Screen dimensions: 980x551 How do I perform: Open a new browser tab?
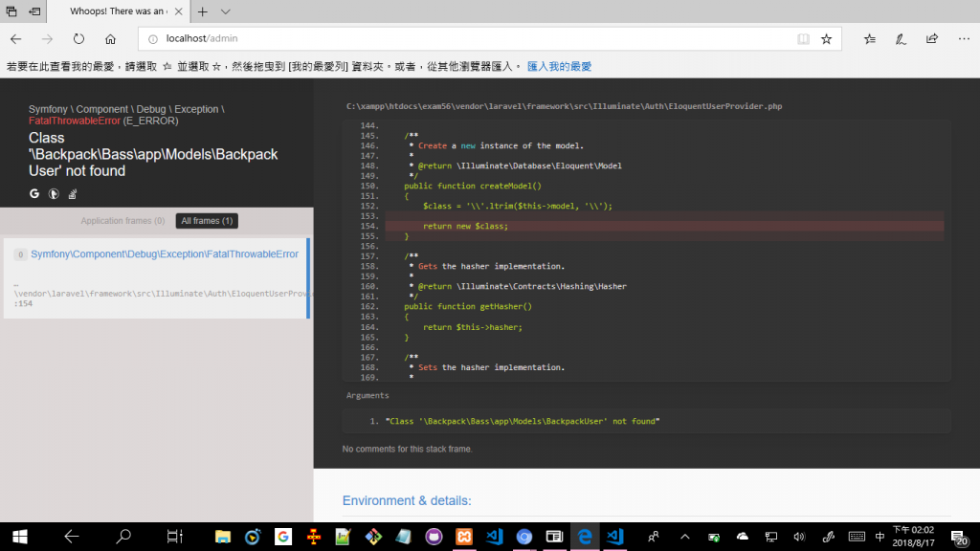(203, 11)
